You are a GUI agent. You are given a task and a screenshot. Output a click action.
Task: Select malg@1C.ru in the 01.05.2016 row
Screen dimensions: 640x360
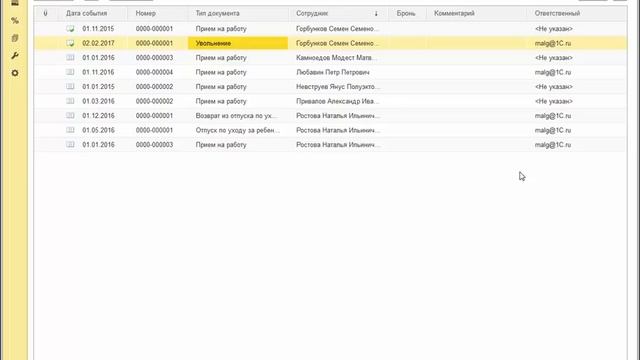click(x=553, y=130)
